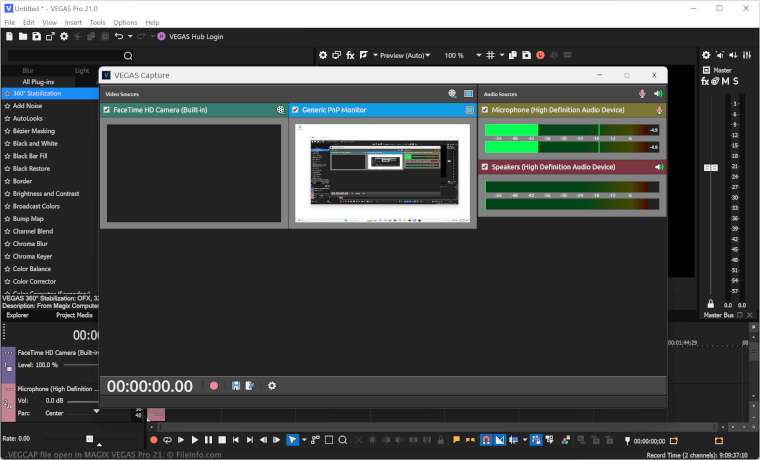Click the speaker icon in Audio Sources header
760x460 pixels.
(x=658, y=94)
